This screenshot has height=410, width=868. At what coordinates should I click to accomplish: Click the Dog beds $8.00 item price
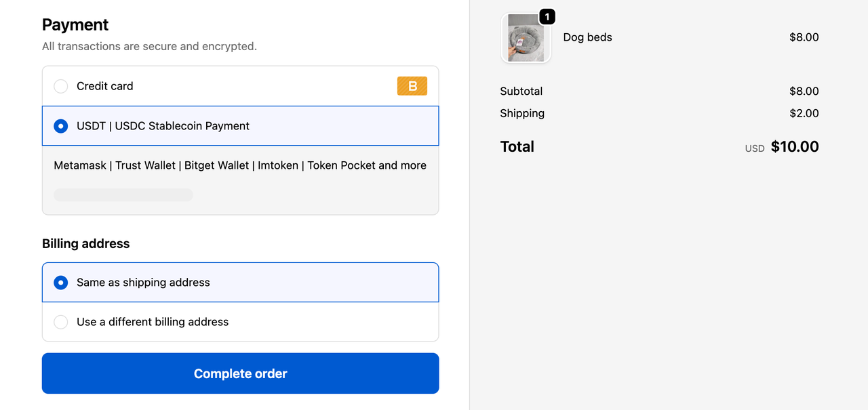(x=804, y=37)
